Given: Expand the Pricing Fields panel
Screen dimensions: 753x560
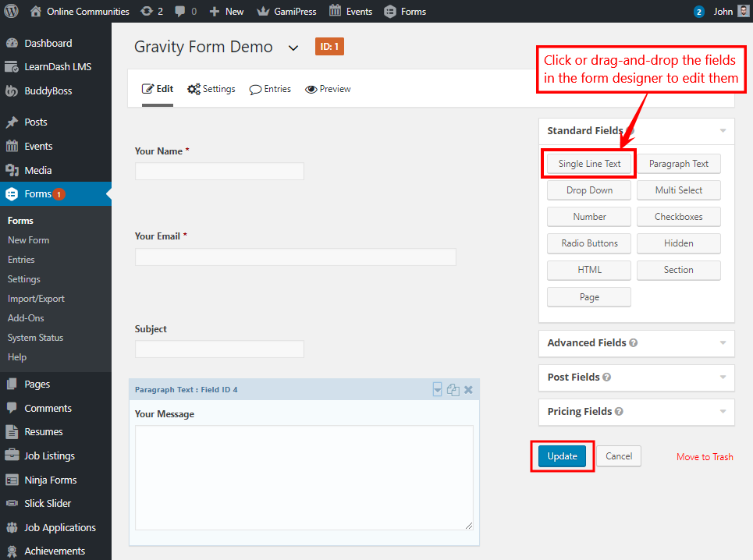Looking at the screenshot, I should click(x=723, y=412).
